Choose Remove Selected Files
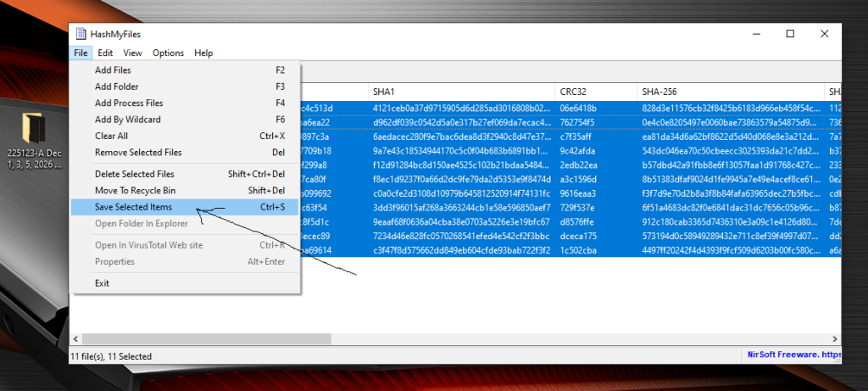This screenshot has width=868, height=391. coord(185,153)
